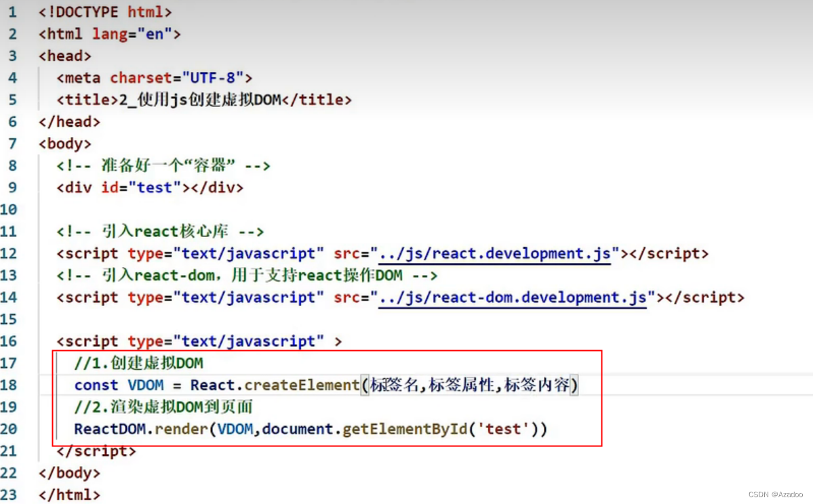This screenshot has width=813, height=504.
Task: Click line number 23 in the gutter
Action: pos(9,495)
